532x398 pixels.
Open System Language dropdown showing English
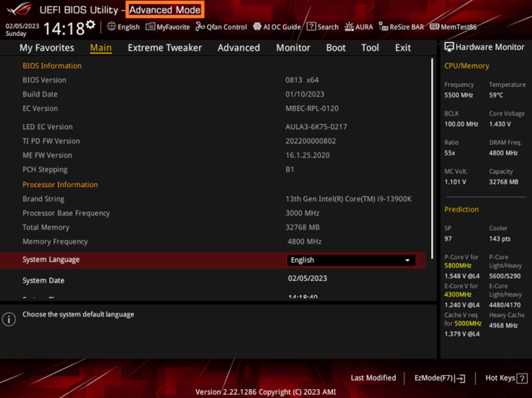pyautogui.click(x=351, y=260)
